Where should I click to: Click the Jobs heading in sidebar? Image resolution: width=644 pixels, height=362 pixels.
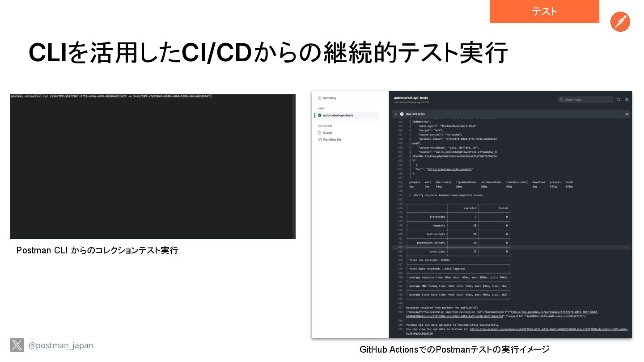321,108
